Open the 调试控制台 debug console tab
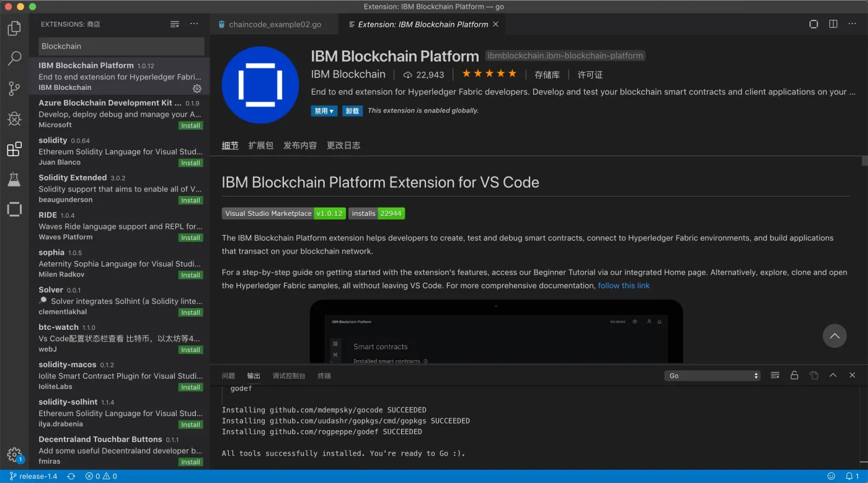The width and height of the screenshot is (868, 483). coord(289,376)
